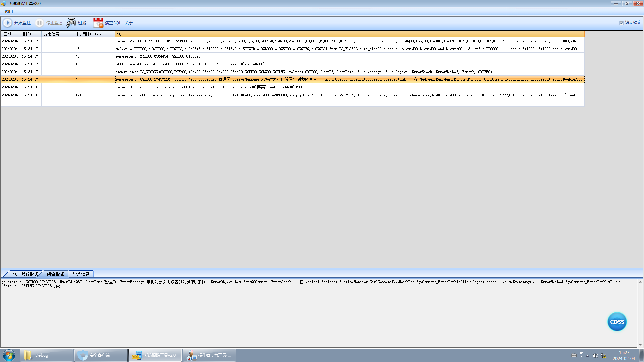The height and width of the screenshot is (362, 644).
Task: Open the on-screen keyboard tray icon
Action: pos(574,356)
